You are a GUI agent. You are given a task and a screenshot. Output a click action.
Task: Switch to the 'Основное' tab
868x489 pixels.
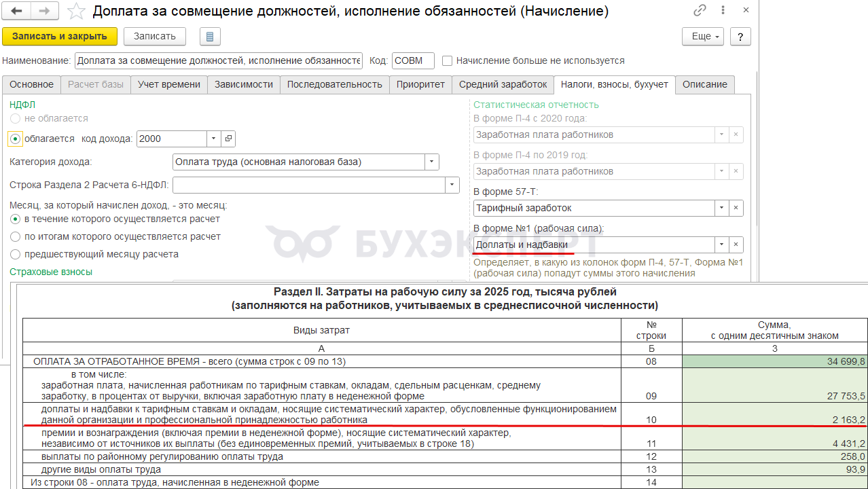coord(32,85)
